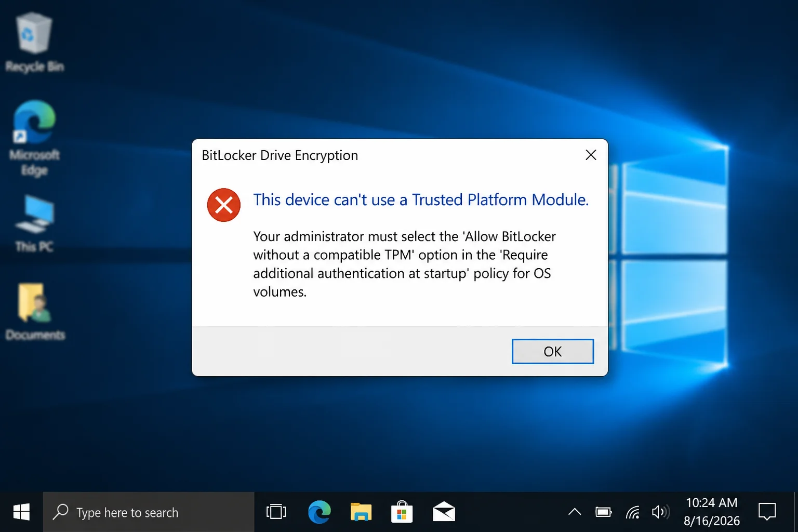Show hidden system tray icons
The image size is (798, 532).
click(x=575, y=512)
